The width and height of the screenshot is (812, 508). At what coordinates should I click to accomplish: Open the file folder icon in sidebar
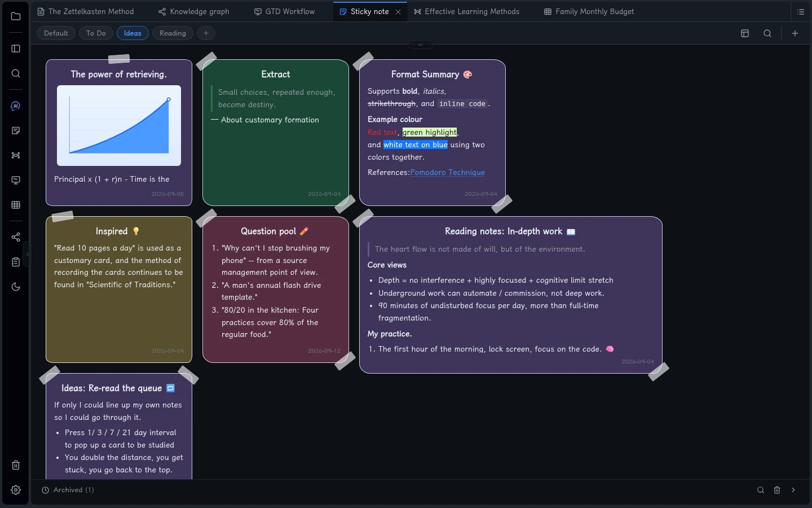(x=16, y=16)
